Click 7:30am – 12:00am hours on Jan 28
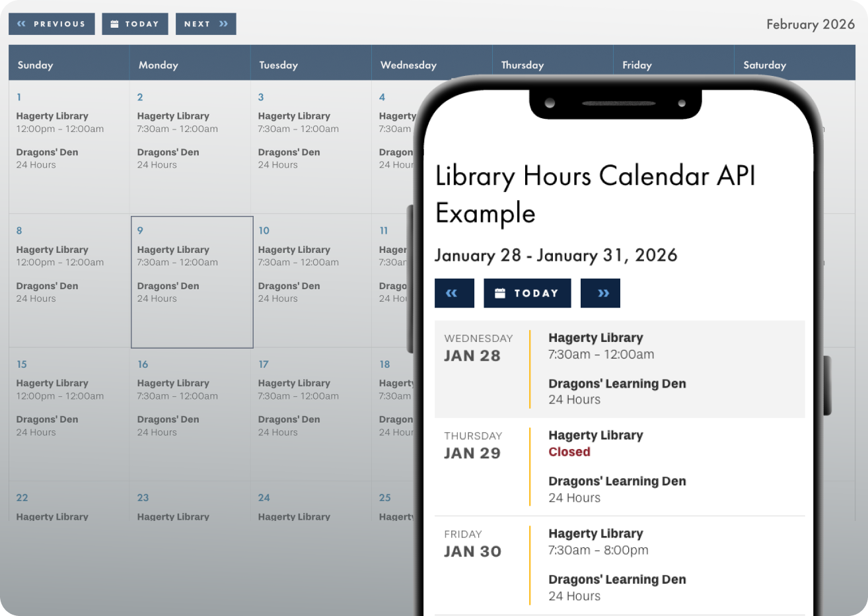This screenshot has width=868, height=616. (x=601, y=355)
